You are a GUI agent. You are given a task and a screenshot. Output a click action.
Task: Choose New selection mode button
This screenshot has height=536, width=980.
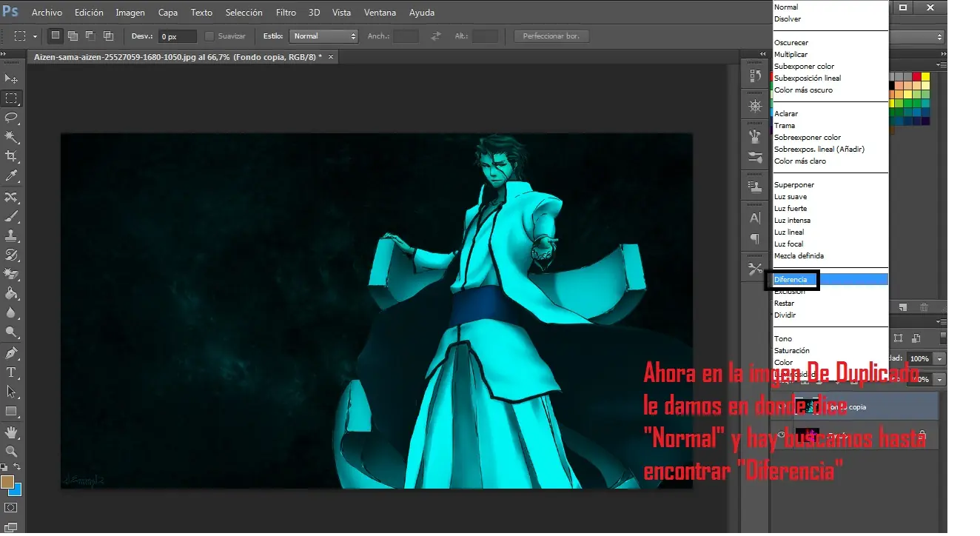56,36
